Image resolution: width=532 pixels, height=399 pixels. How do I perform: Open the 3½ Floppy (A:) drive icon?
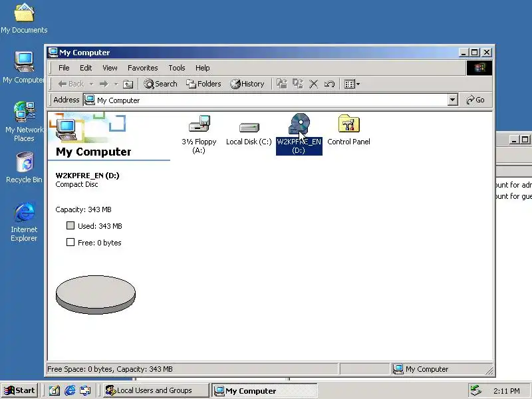click(x=199, y=134)
